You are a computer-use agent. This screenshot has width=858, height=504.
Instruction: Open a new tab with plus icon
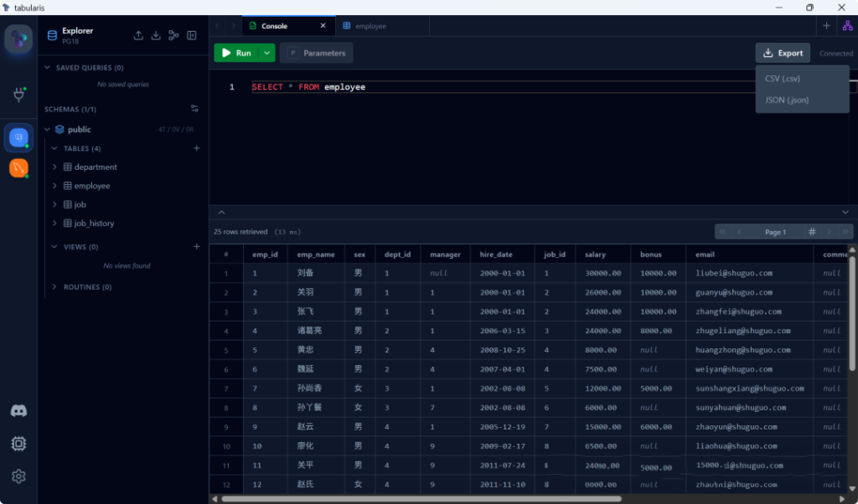tap(826, 26)
